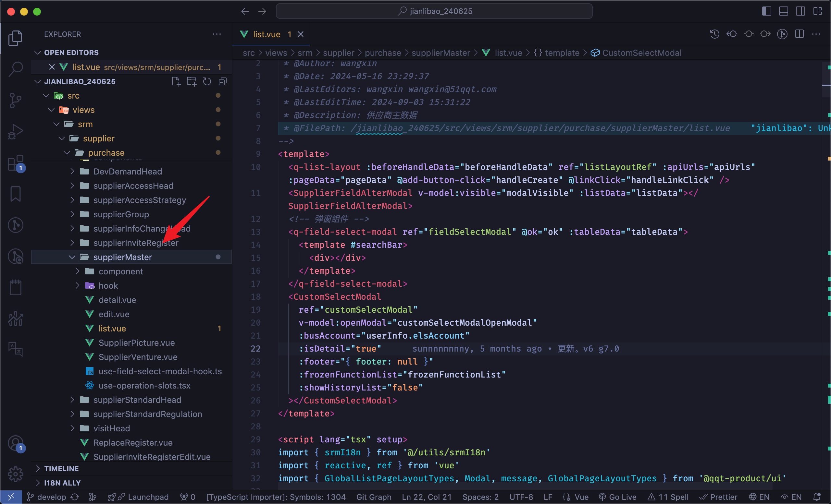Click 11 Spell in status bar
The width and height of the screenshot is (831, 504).
tap(668, 497)
